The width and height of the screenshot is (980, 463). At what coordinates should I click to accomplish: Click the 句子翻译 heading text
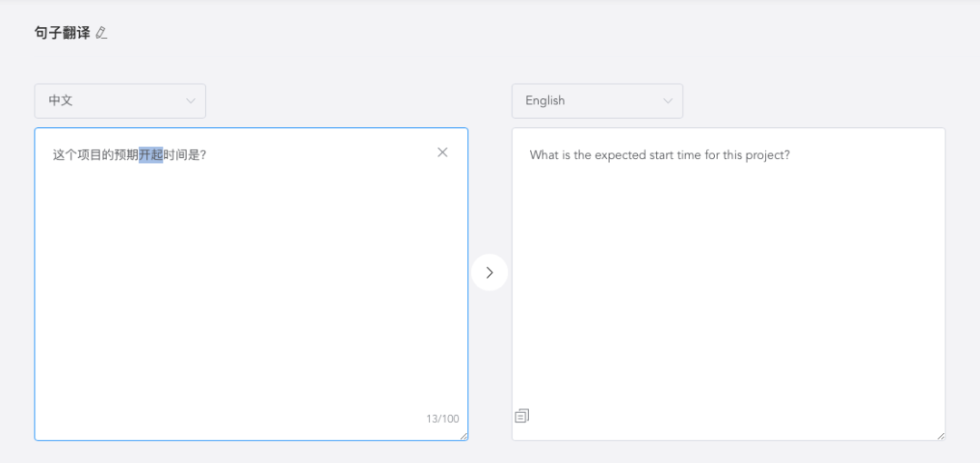click(x=63, y=34)
